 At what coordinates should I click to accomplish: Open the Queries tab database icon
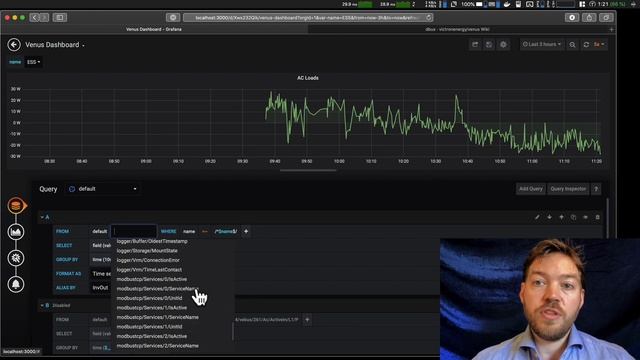point(16,206)
